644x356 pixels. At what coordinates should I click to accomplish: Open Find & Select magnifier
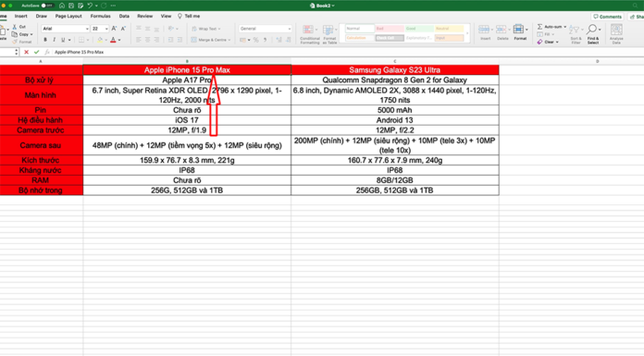593,34
